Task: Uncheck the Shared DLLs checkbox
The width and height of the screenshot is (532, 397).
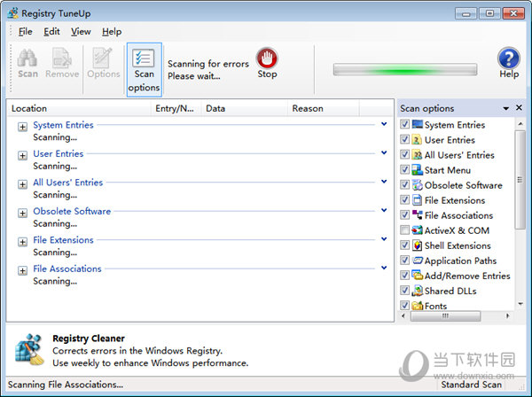Action: [x=404, y=291]
